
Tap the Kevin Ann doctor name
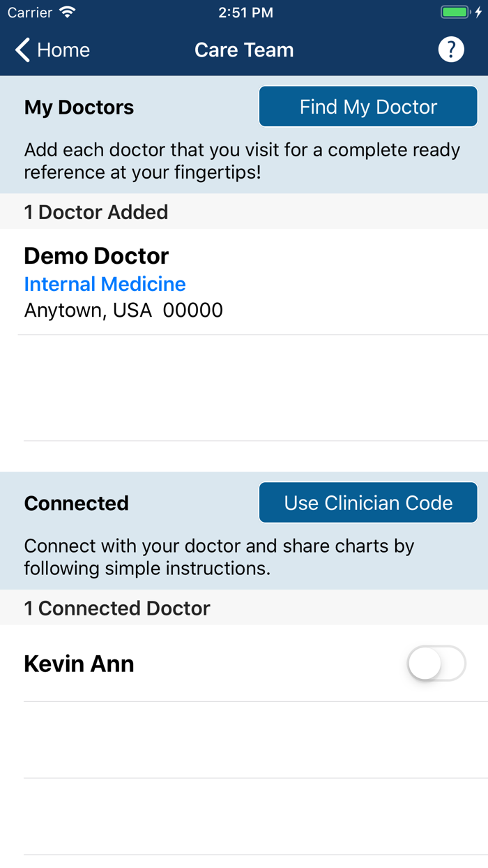click(x=79, y=664)
